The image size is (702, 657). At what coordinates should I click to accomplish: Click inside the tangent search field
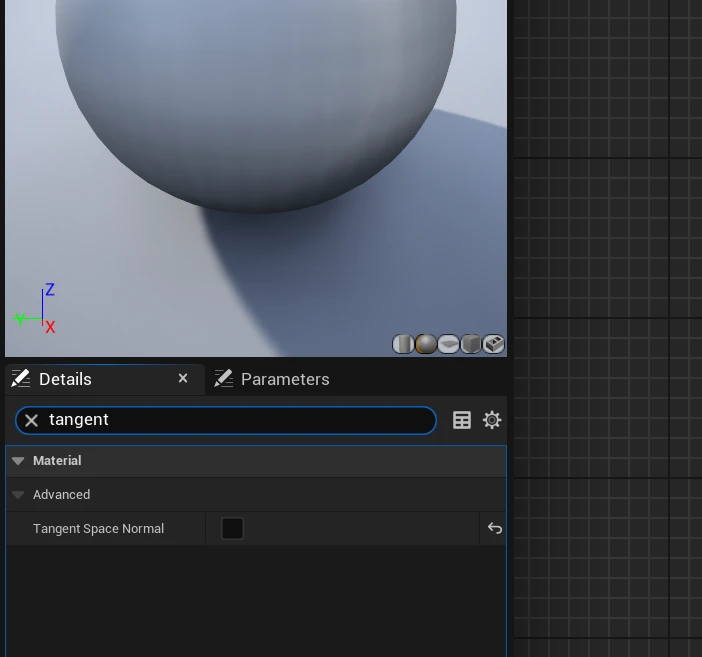pyautogui.click(x=240, y=420)
